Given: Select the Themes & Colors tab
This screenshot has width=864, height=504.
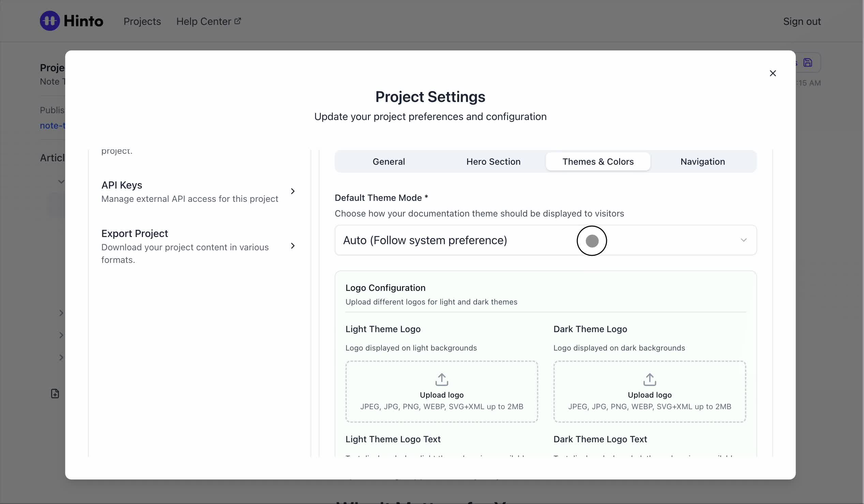Looking at the screenshot, I should coord(598,162).
